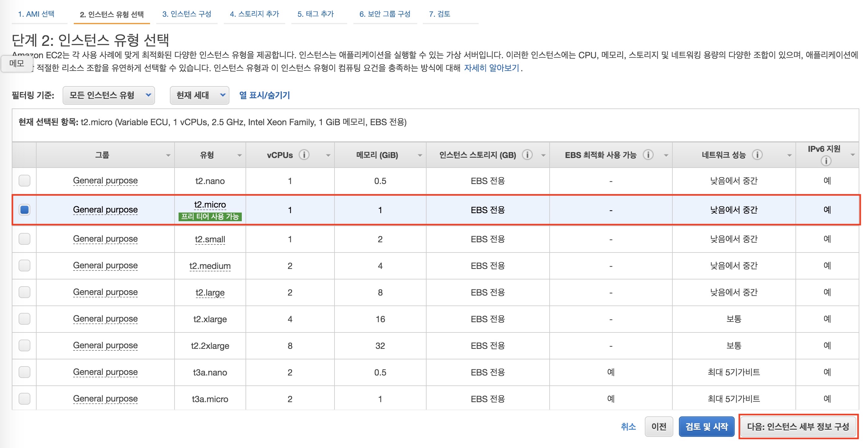The width and height of the screenshot is (868, 448).
Task: Click the t2.xlarge type cell
Action: [x=210, y=319]
